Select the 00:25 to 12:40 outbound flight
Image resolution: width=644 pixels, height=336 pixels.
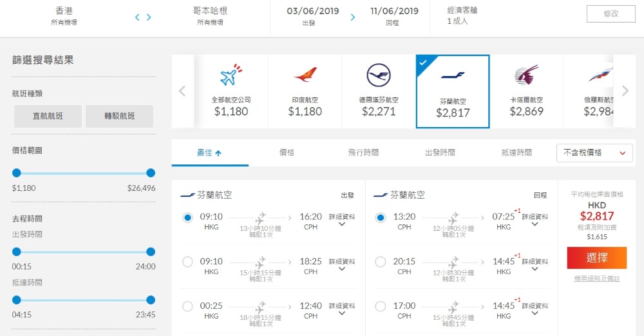(187, 306)
